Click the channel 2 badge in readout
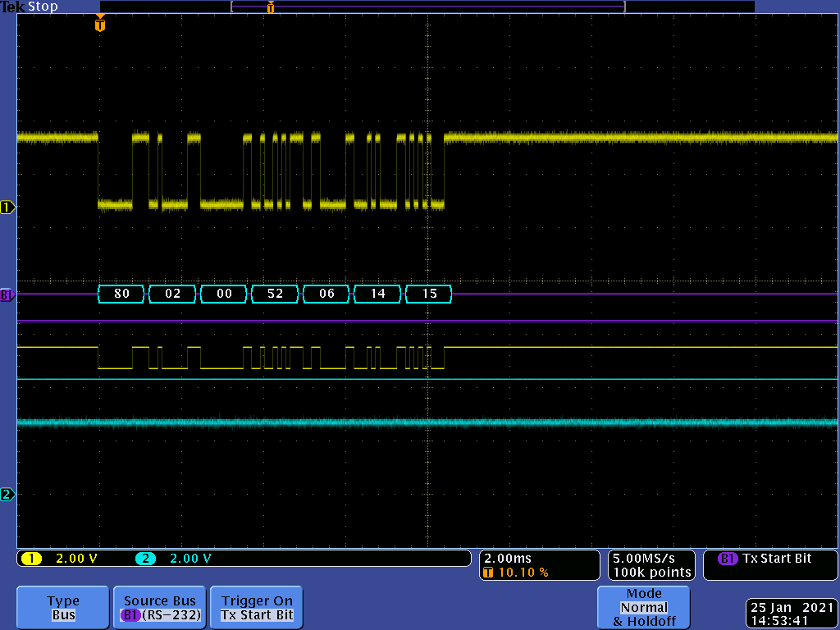Viewport: 840px width, 630px height. [x=146, y=559]
